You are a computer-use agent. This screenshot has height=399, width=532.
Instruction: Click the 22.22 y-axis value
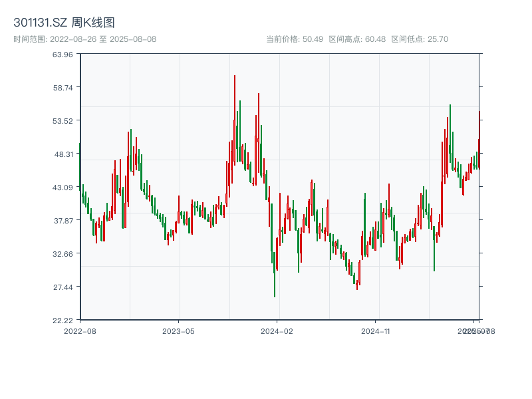(63, 319)
